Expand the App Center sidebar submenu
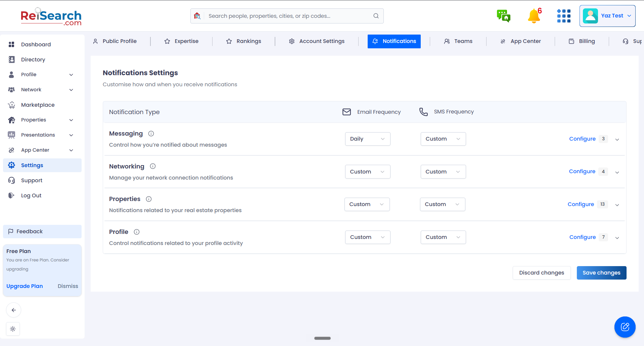This screenshot has height=346, width=644. [71, 150]
